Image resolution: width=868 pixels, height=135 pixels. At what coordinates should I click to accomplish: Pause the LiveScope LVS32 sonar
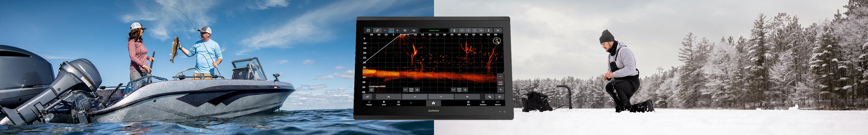pos(371,90)
